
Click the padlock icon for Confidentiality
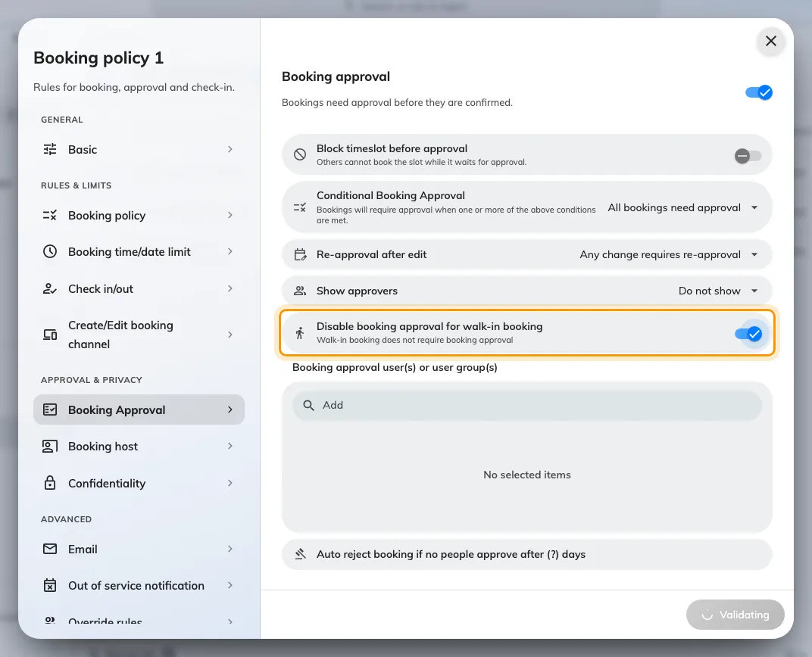[50, 483]
